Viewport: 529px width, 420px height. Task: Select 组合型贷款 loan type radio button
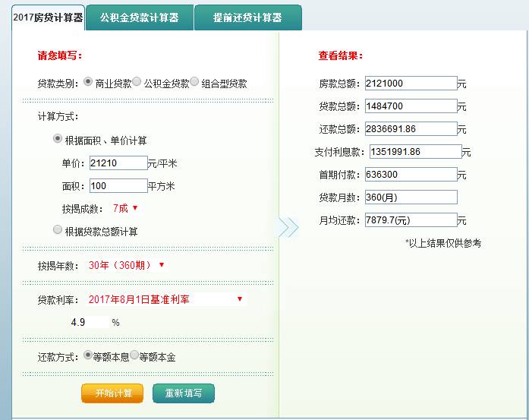point(194,82)
